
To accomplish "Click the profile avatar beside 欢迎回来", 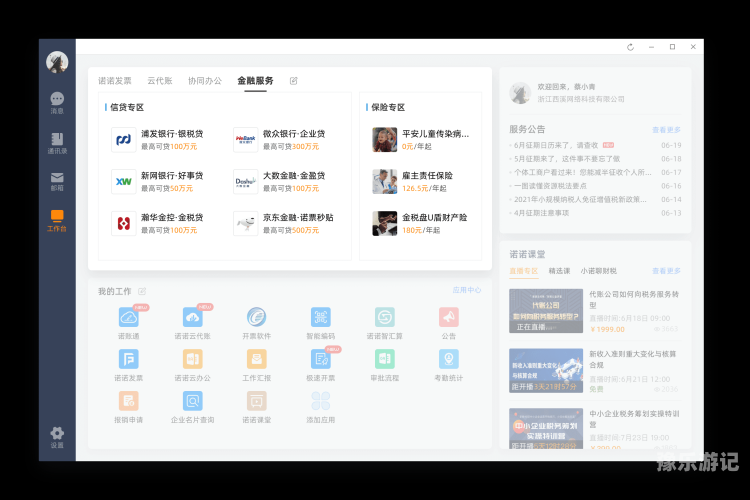I will (520, 93).
